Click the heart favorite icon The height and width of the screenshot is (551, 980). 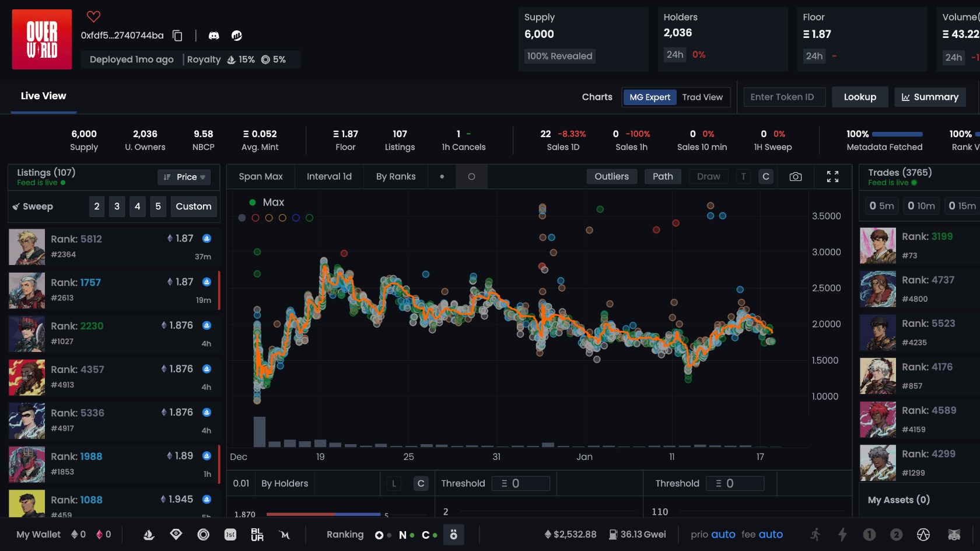[x=93, y=16]
